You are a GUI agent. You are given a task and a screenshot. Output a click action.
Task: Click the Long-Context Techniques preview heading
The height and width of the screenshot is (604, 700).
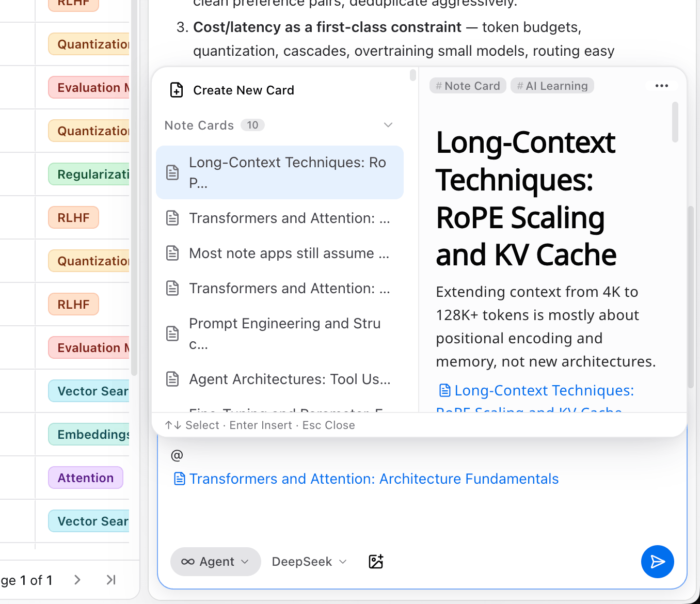click(x=526, y=198)
